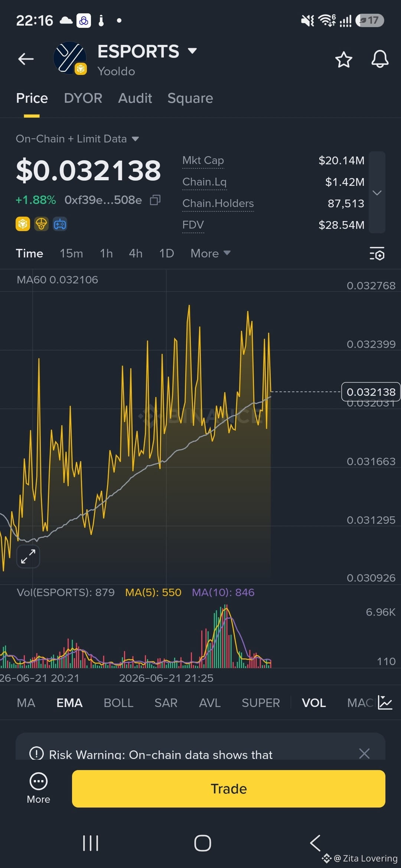Tap the Android back navigation button

[x=315, y=843]
